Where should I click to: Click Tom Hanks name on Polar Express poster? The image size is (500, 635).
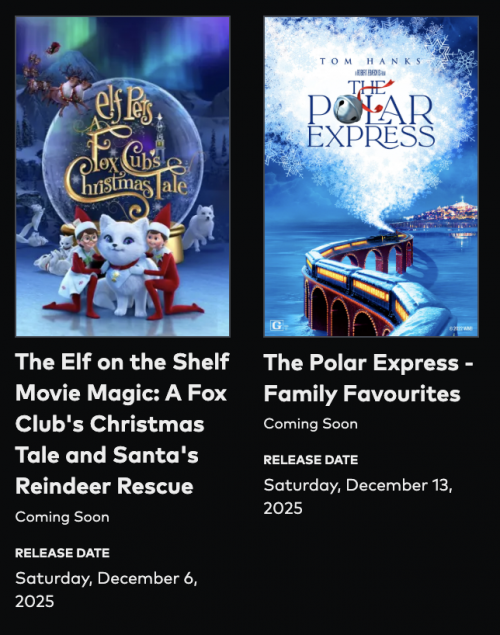(370, 62)
